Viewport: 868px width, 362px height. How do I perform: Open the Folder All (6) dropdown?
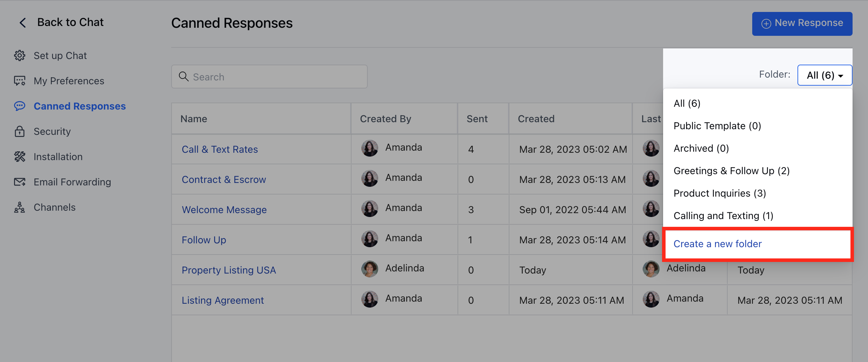(824, 75)
